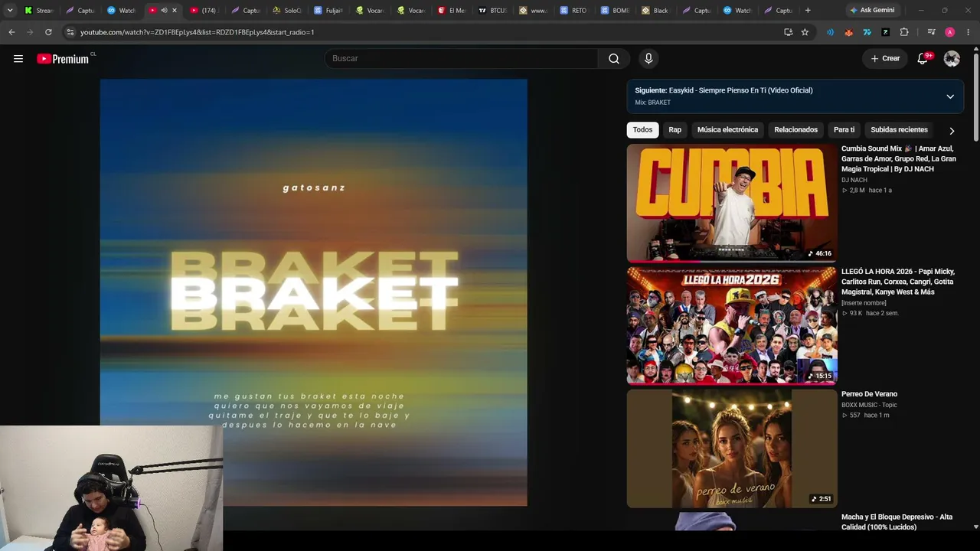Click the 46:16 duration badge

click(820, 253)
